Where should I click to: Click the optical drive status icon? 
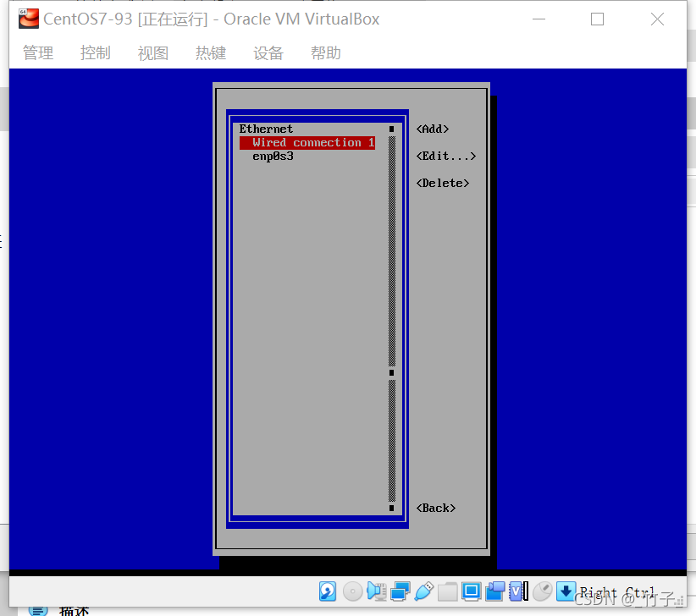(x=353, y=591)
